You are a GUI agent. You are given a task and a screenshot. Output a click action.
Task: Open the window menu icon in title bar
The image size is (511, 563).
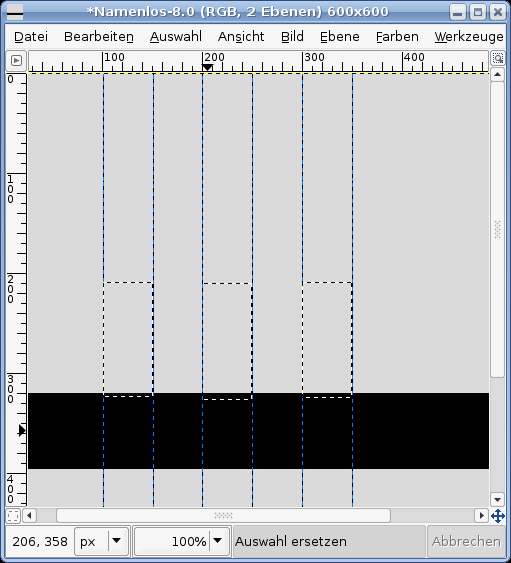[15, 12]
